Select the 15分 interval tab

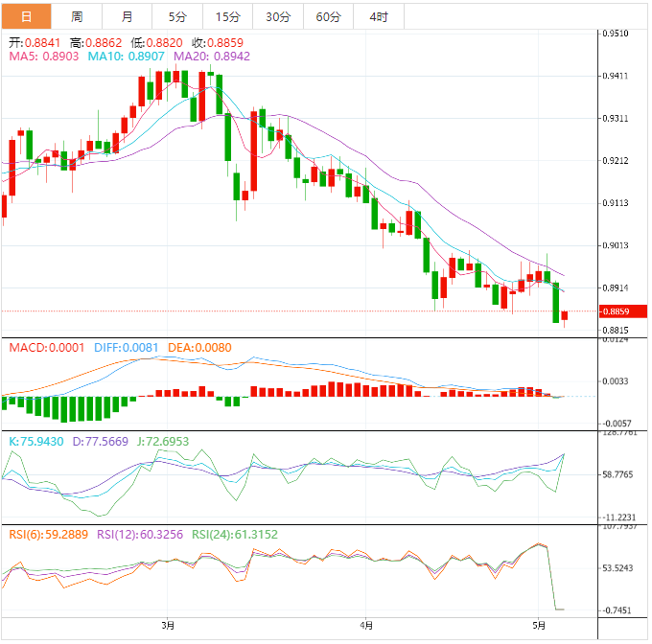(x=227, y=16)
